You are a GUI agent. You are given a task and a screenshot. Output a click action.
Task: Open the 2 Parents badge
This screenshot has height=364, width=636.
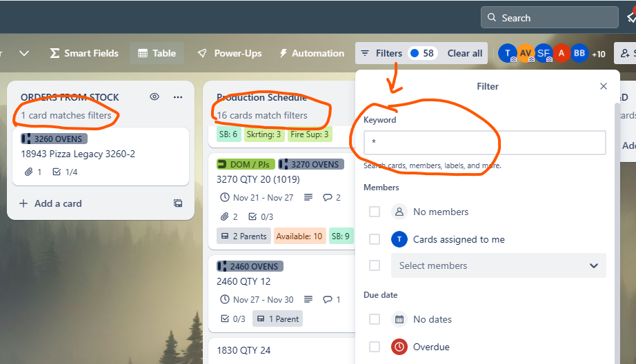(x=244, y=236)
